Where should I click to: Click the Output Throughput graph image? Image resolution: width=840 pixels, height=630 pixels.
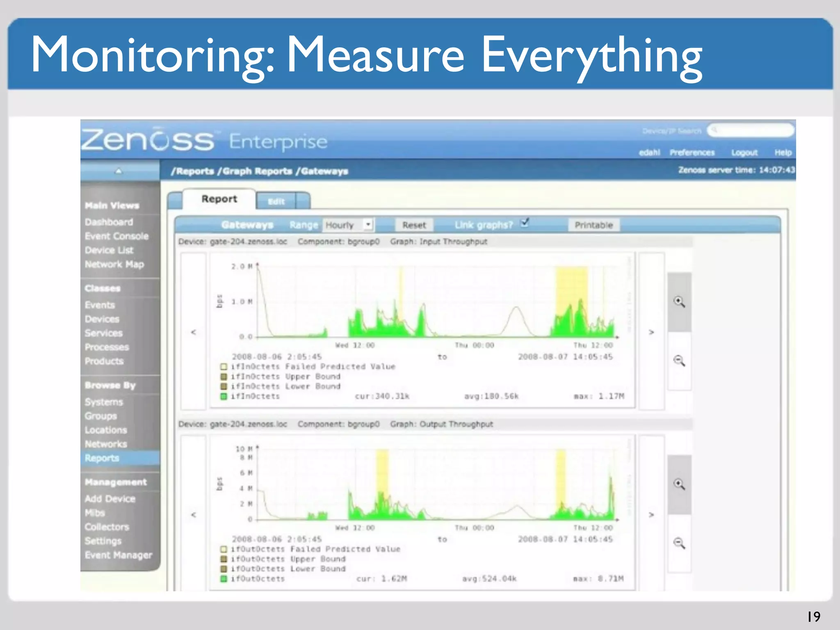(422, 513)
